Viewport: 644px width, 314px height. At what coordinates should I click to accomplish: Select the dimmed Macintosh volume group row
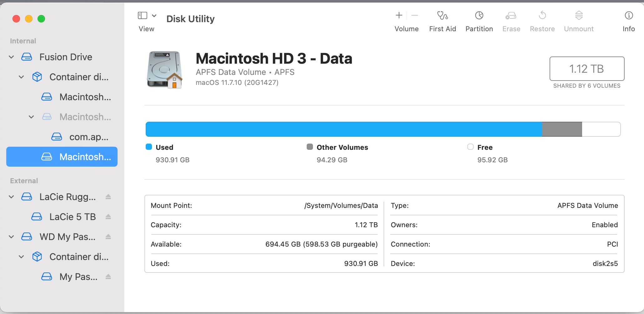(62, 117)
